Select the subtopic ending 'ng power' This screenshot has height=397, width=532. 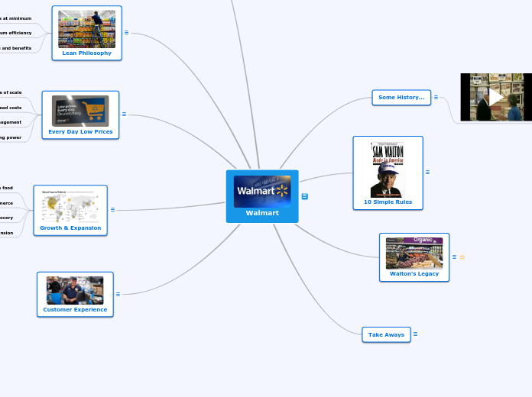11,137
